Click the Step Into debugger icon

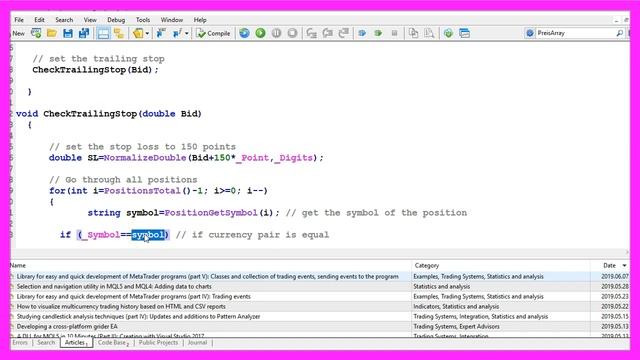click(311, 33)
